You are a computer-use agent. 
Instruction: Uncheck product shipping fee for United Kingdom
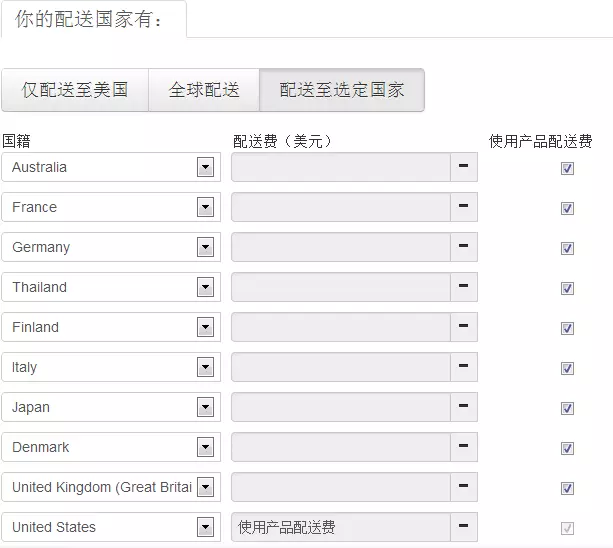point(567,488)
